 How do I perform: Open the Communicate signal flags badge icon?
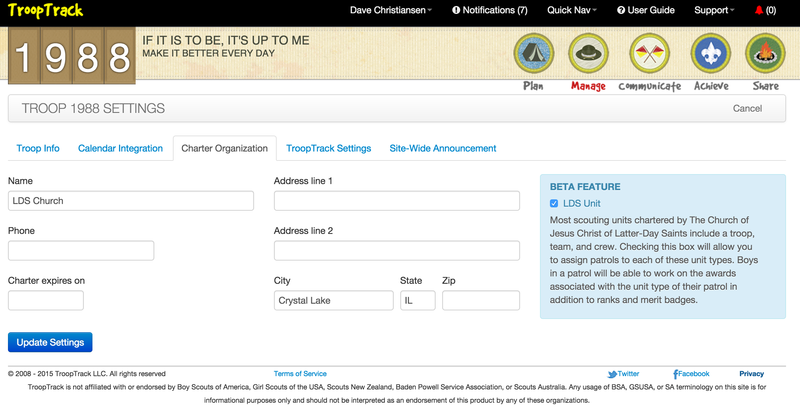click(649, 53)
